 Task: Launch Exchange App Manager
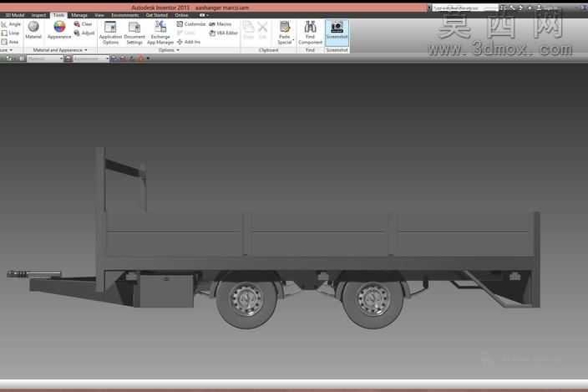click(x=160, y=33)
